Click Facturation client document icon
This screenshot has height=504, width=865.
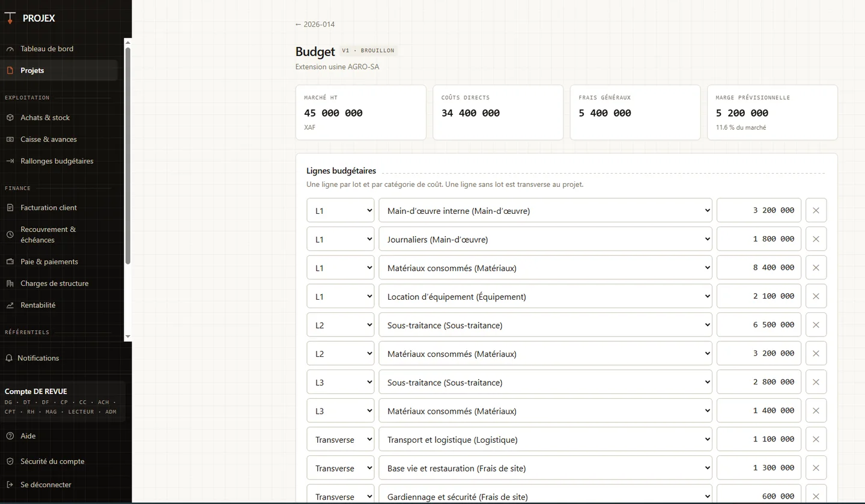(x=10, y=208)
